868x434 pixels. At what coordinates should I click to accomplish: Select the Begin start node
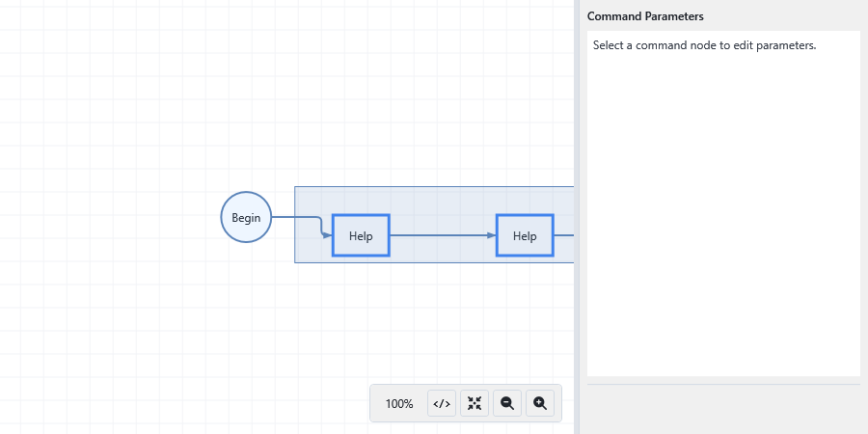click(246, 217)
